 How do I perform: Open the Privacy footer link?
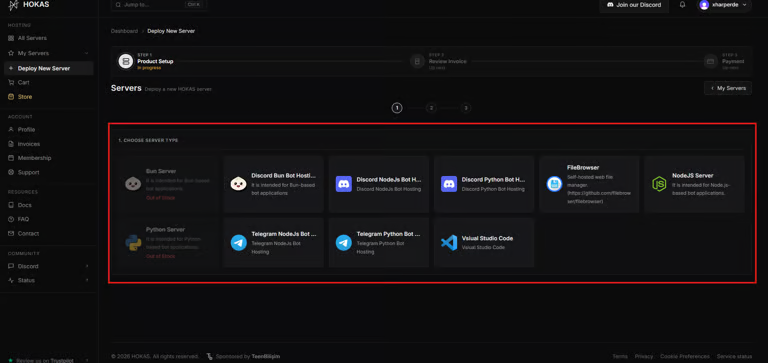pos(644,356)
